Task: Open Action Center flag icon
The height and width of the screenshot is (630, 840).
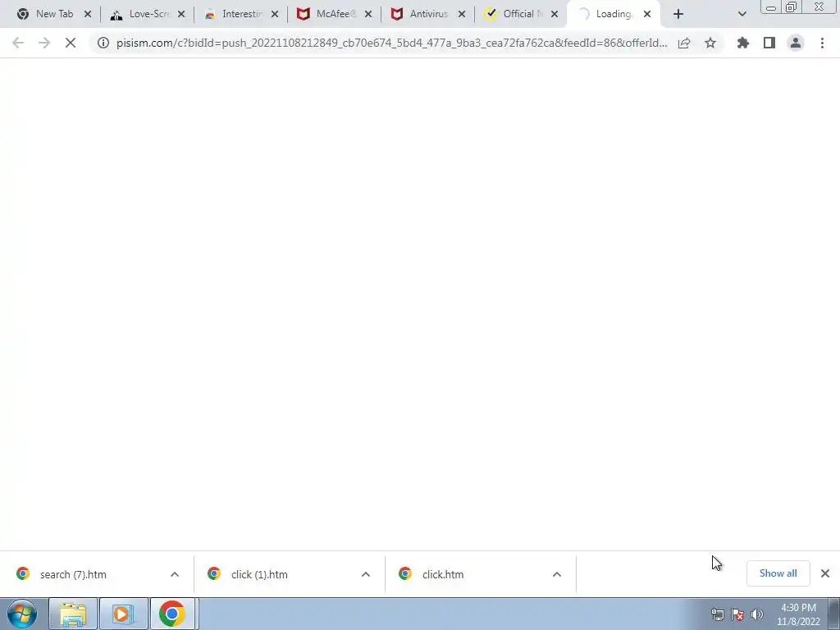Action: [x=737, y=614]
